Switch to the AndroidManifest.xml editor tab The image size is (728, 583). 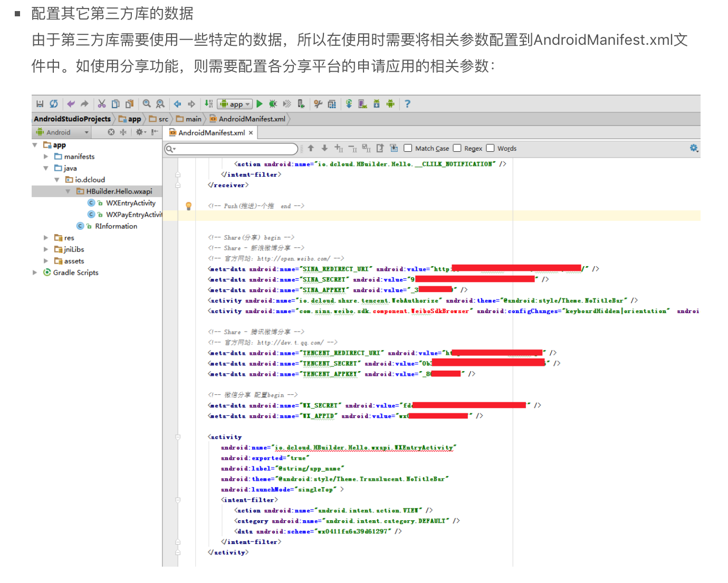point(211,133)
